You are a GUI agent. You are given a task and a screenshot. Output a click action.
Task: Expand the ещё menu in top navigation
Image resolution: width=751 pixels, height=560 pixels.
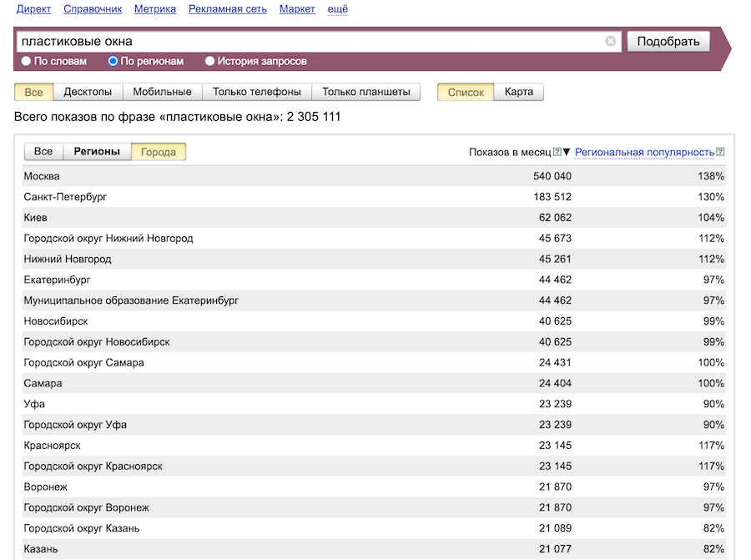click(x=338, y=9)
